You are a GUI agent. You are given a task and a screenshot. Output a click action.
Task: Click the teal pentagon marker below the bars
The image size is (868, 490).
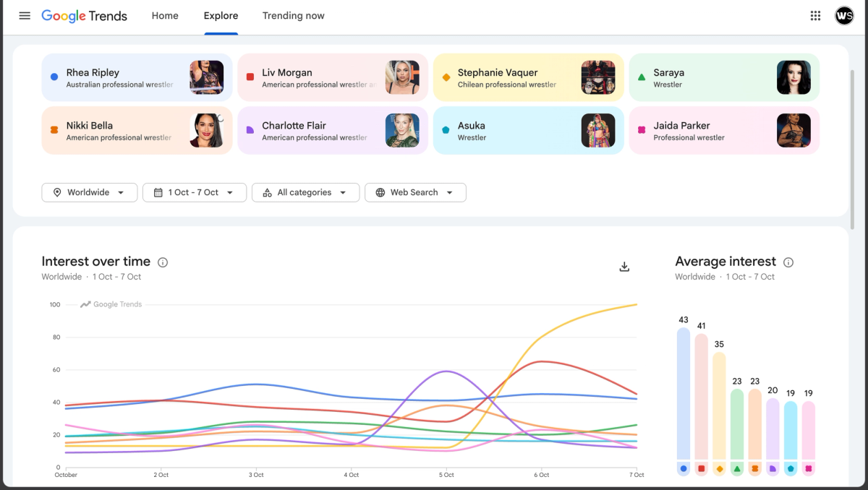click(x=791, y=468)
